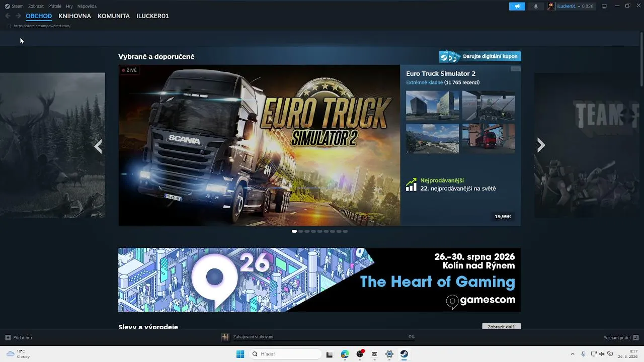
Task: Click the Darujte digitální kupon button
Action: point(480,56)
